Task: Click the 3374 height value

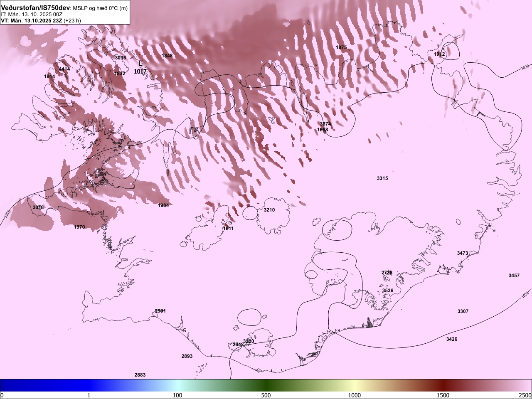Action: tap(325, 124)
